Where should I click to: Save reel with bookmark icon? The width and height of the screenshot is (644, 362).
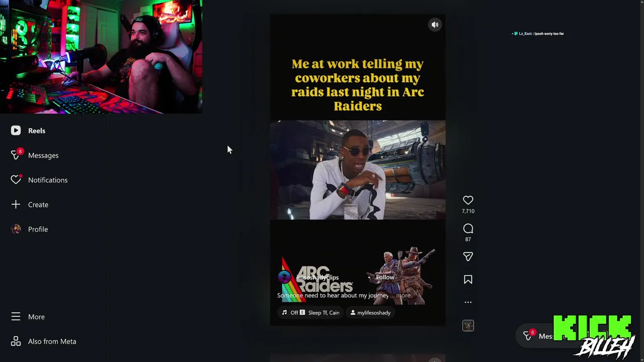tap(468, 280)
